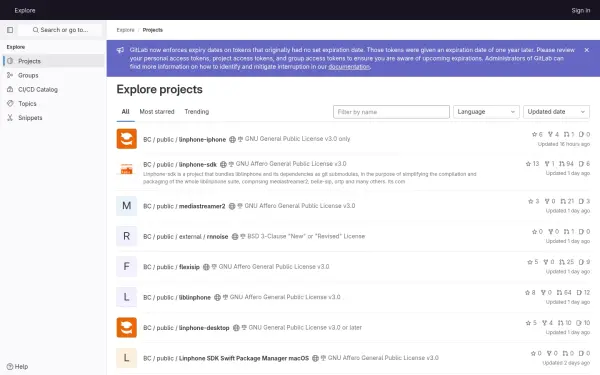Viewport: 600px width, 375px height.
Task: Click the Topics tag icon
Action: 10,103
